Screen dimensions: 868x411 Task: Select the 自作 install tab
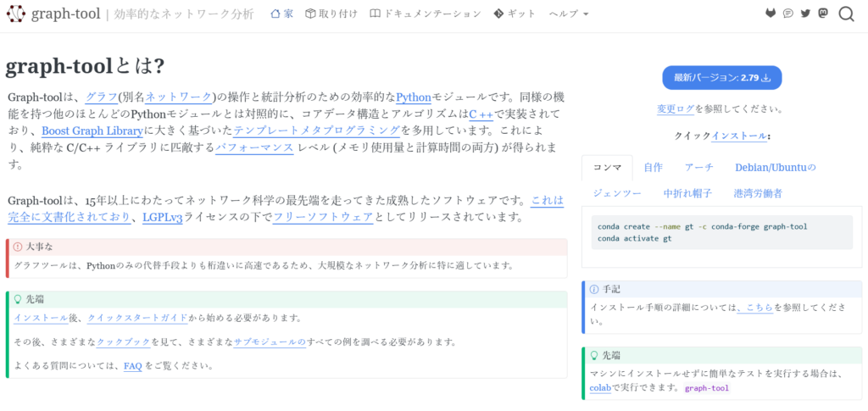coord(653,168)
